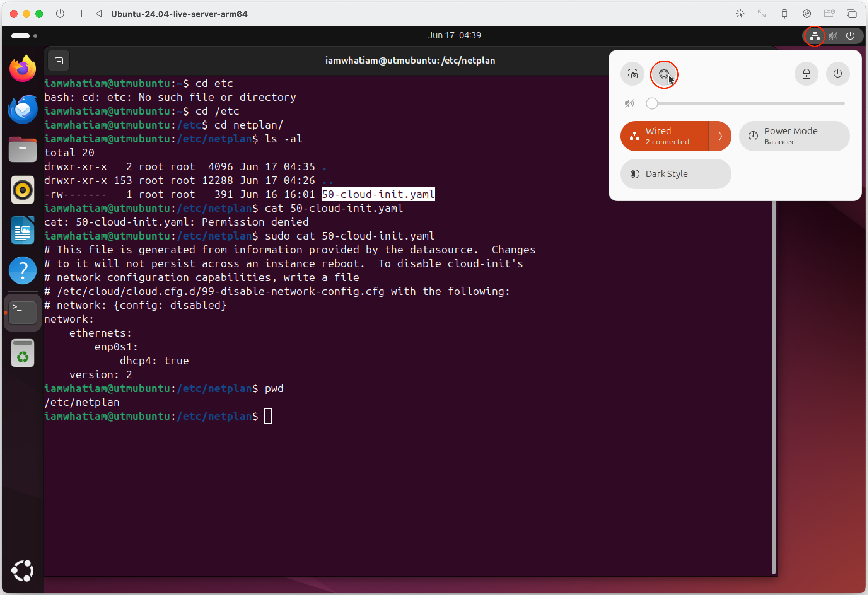The width and height of the screenshot is (868, 595).
Task: Click the lock screen padlock icon
Action: [806, 74]
